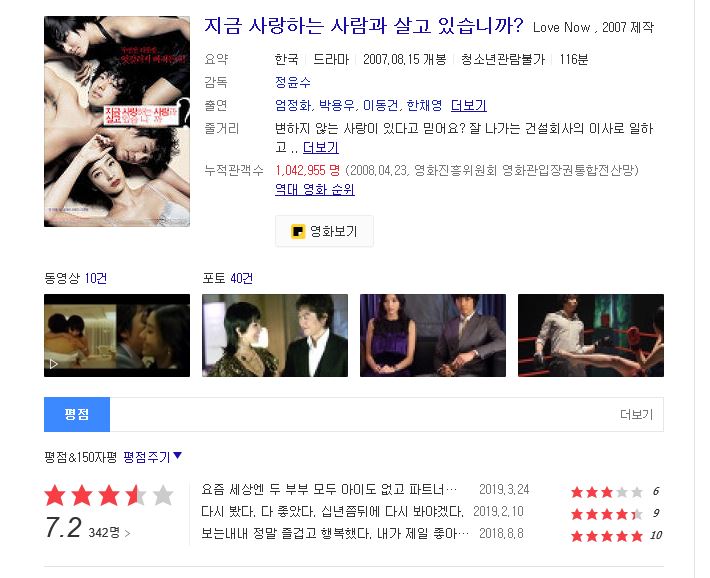Open 342명 ratings arrow
The width and height of the screenshot is (710, 578).
click(x=127, y=533)
